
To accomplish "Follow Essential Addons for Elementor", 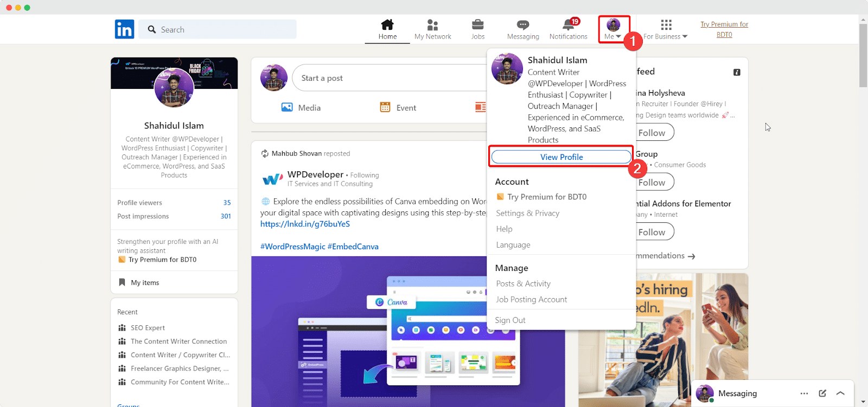I will (x=655, y=232).
